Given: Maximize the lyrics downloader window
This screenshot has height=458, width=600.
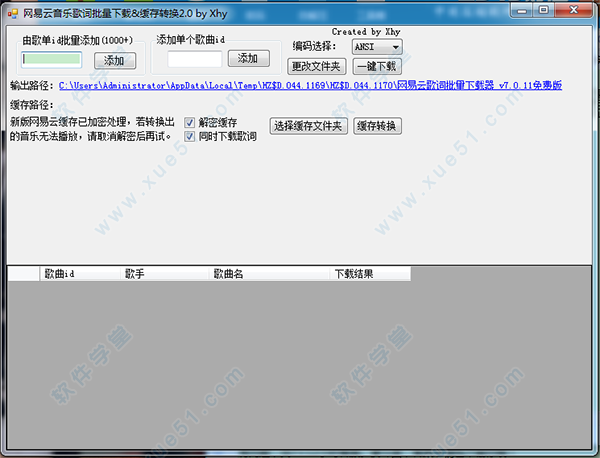Looking at the screenshot, I should 544,10.
